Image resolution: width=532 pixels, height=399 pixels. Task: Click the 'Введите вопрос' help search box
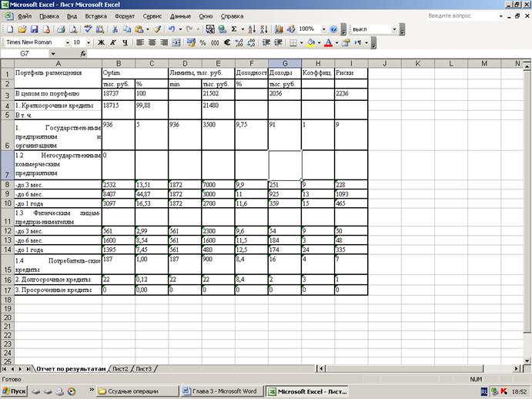pos(461,15)
